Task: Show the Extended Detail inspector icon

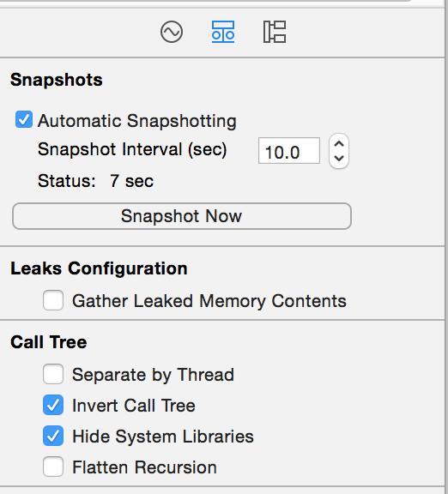Action: (275, 32)
